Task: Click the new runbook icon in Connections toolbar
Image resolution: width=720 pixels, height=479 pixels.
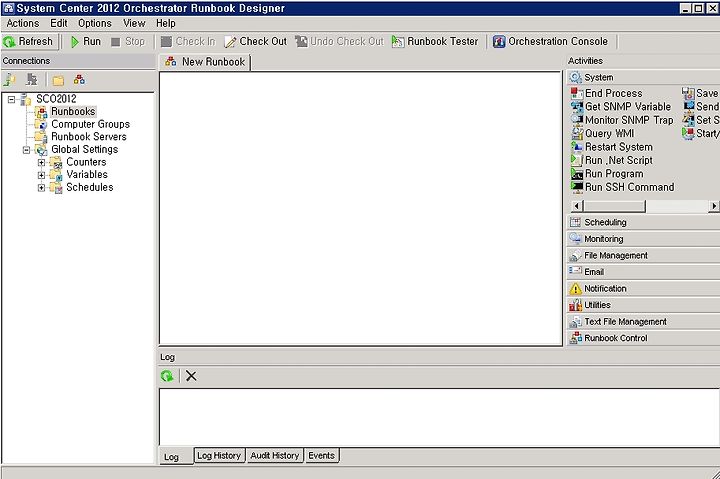Action: (x=79, y=80)
